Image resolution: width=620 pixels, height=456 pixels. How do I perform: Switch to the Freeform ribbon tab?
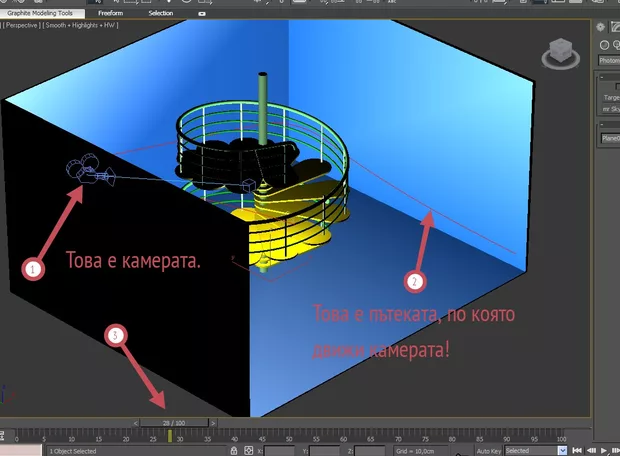pos(111,13)
